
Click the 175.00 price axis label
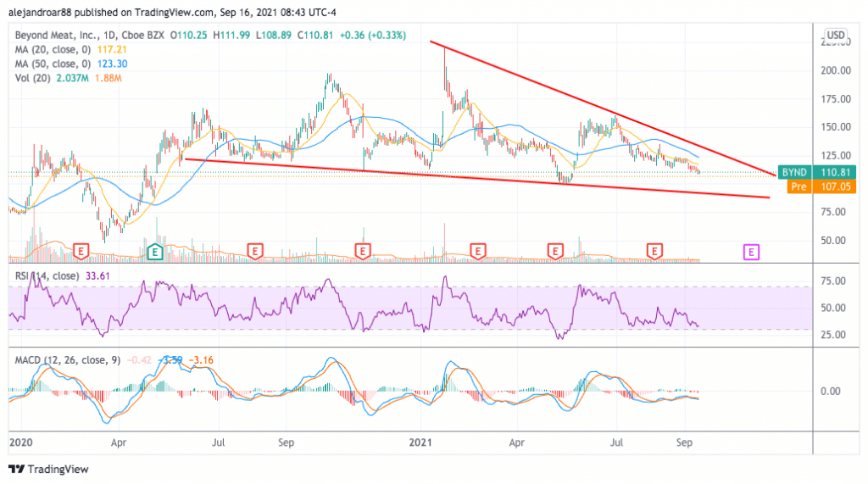click(836, 99)
